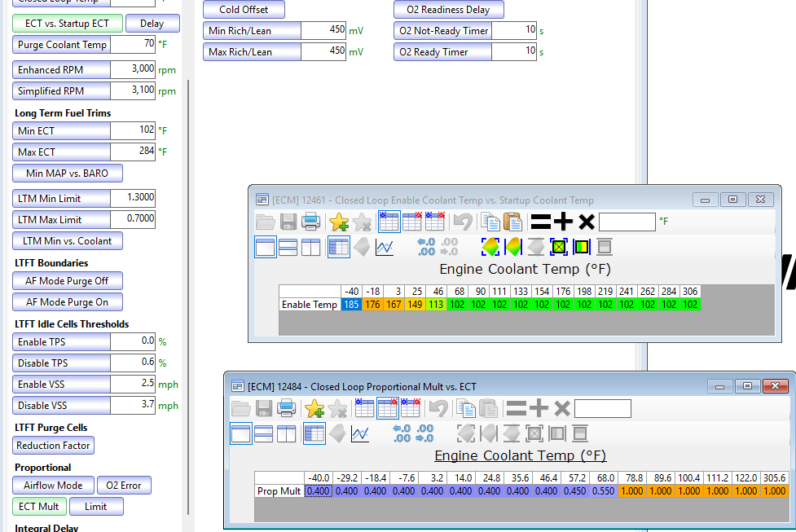The image size is (796, 532).
Task: Show 2D line graph for table 12484
Action: tap(360, 434)
